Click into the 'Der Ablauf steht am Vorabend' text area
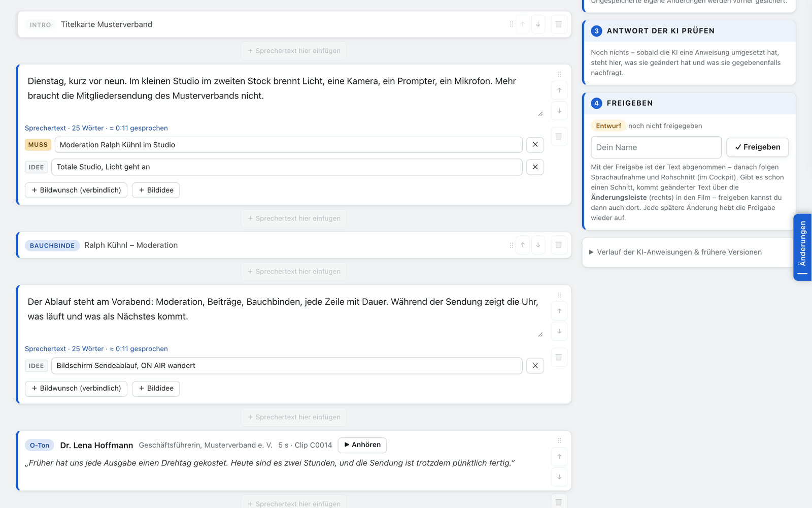The width and height of the screenshot is (812, 508). point(284,315)
